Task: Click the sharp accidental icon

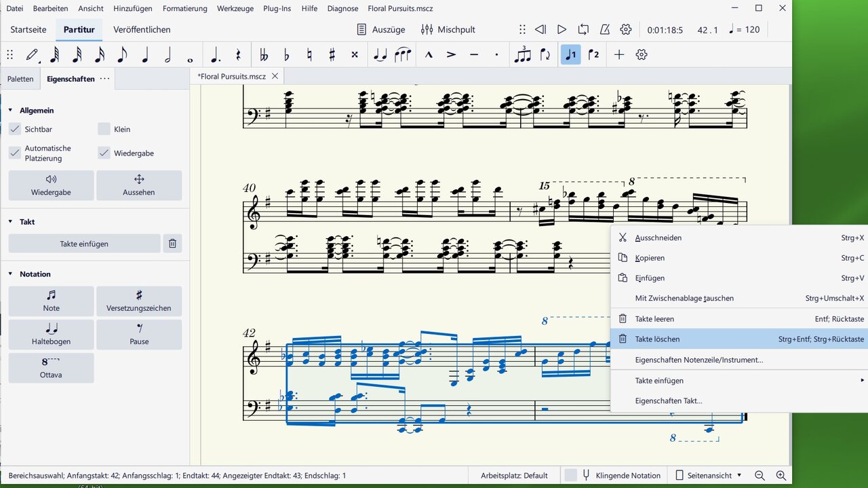Action: click(332, 55)
